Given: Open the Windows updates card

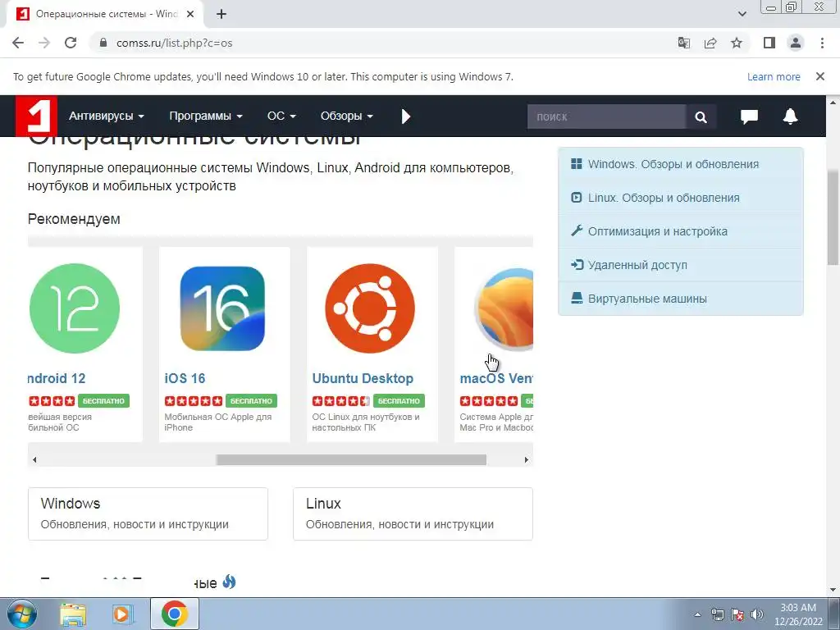Looking at the screenshot, I should coord(148,514).
